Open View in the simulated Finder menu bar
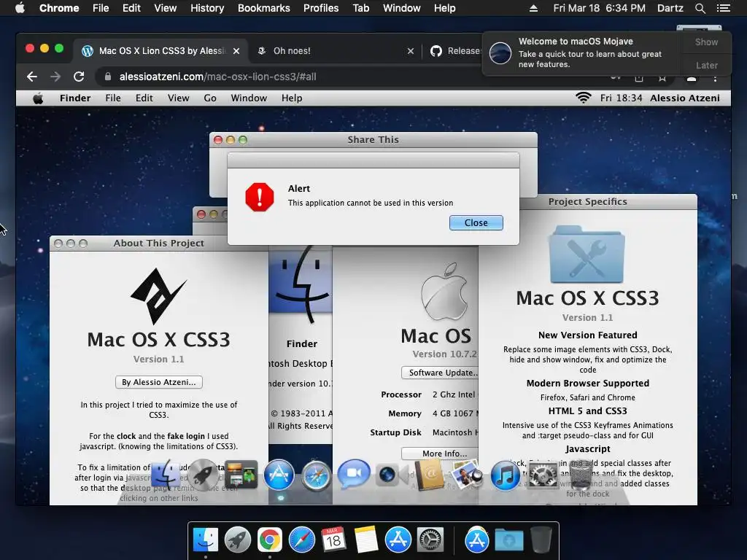 pyautogui.click(x=178, y=98)
